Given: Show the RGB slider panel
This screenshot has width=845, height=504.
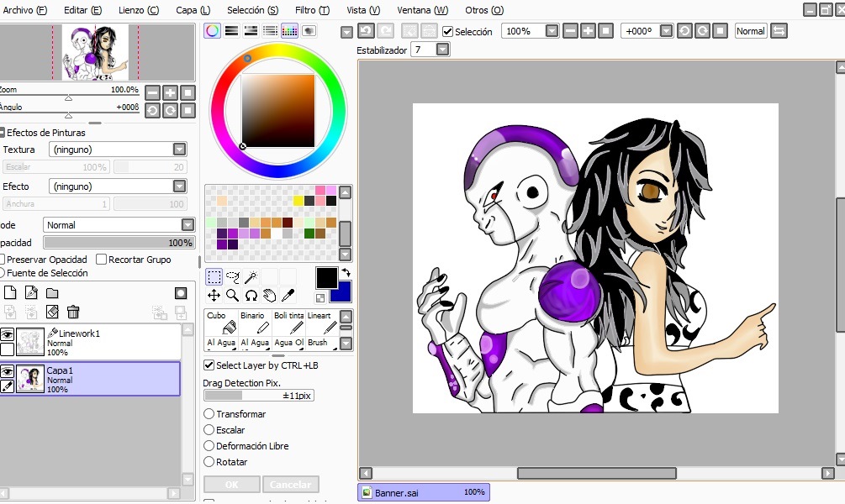Looking at the screenshot, I should (232, 31).
